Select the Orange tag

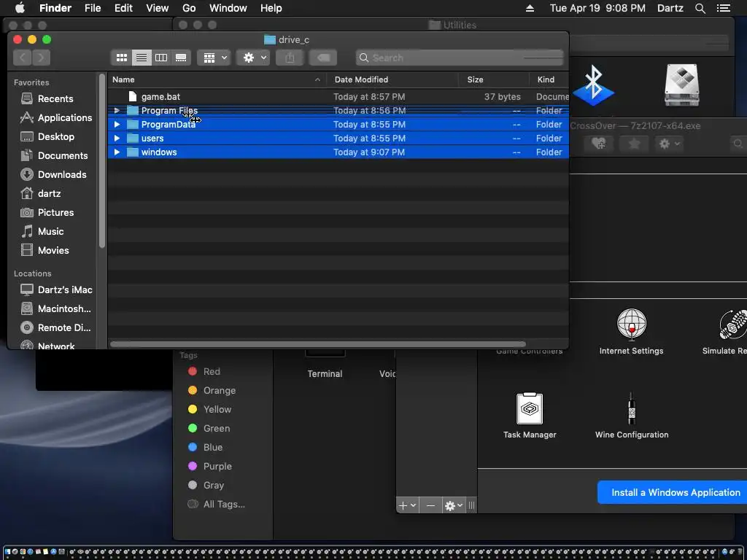[212, 391]
